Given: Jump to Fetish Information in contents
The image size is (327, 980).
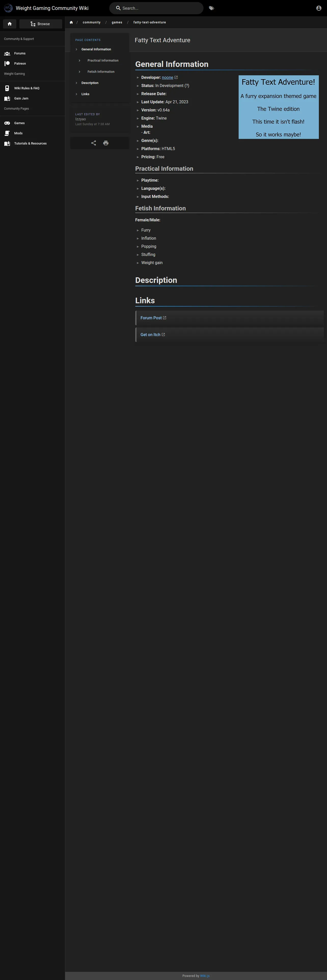Looking at the screenshot, I should tap(101, 72).
